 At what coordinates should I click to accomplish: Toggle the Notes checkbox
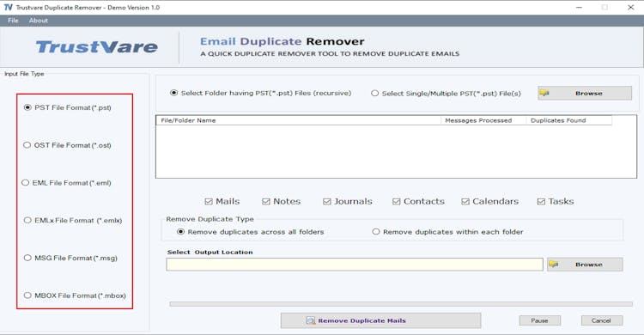[x=266, y=201]
